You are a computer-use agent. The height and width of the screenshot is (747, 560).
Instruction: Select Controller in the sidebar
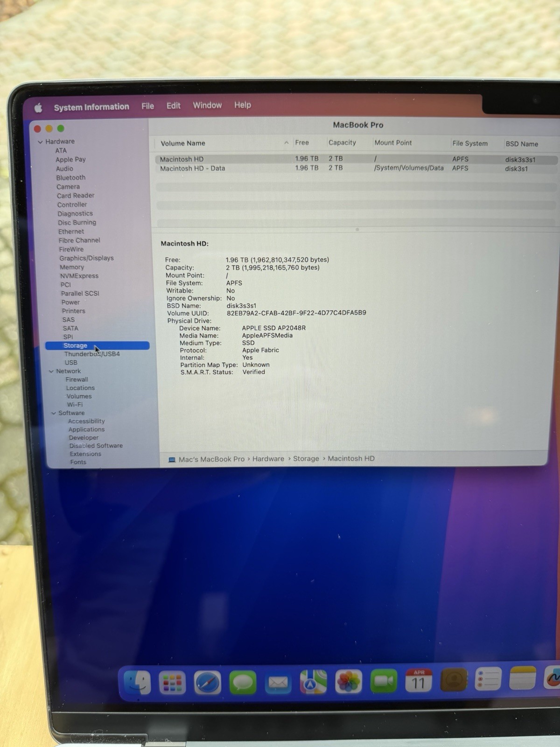coord(72,204)
